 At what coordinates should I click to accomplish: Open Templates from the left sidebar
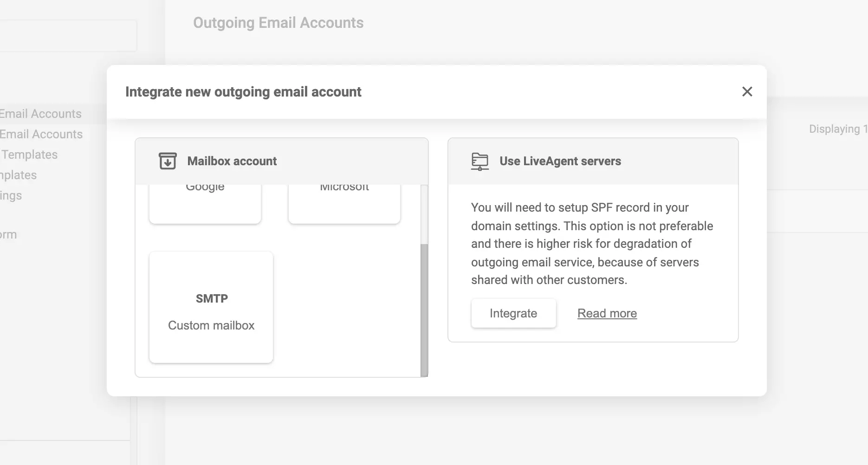(x=29, y=155)
